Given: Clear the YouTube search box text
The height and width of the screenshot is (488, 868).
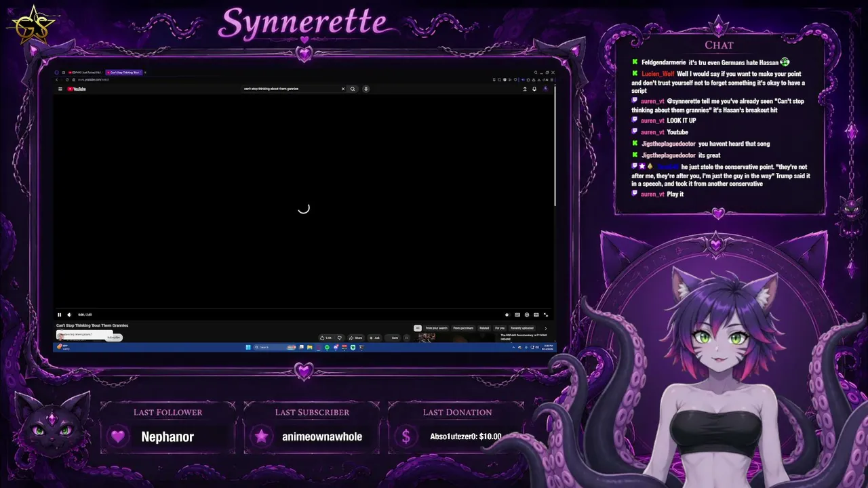Looking at the screenshot, I should pyautogui.click(x=342, y=89).
